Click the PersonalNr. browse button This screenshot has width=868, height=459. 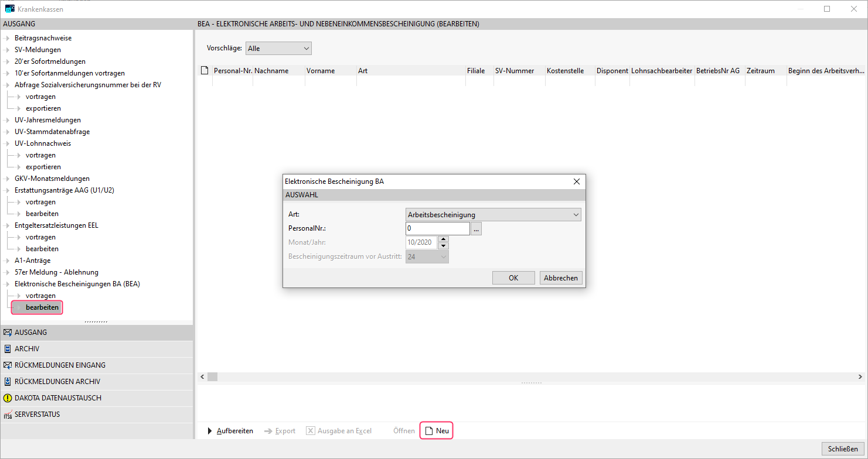476,229
